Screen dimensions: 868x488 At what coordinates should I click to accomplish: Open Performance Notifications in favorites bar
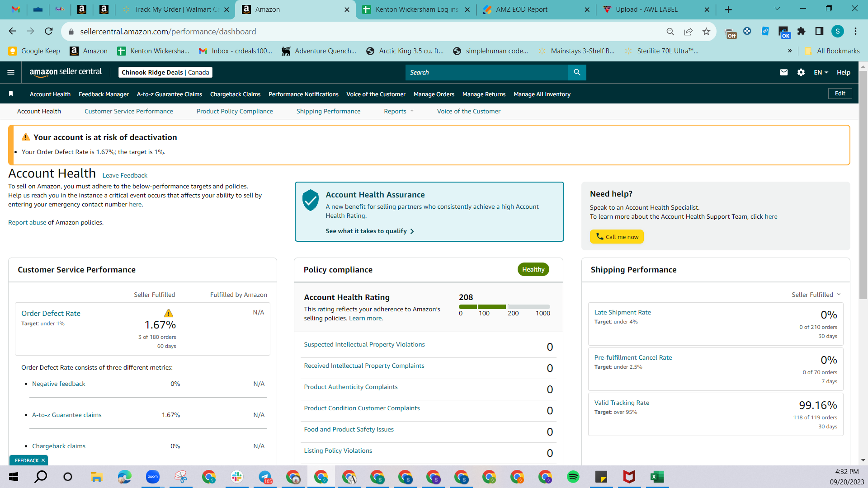303,94
